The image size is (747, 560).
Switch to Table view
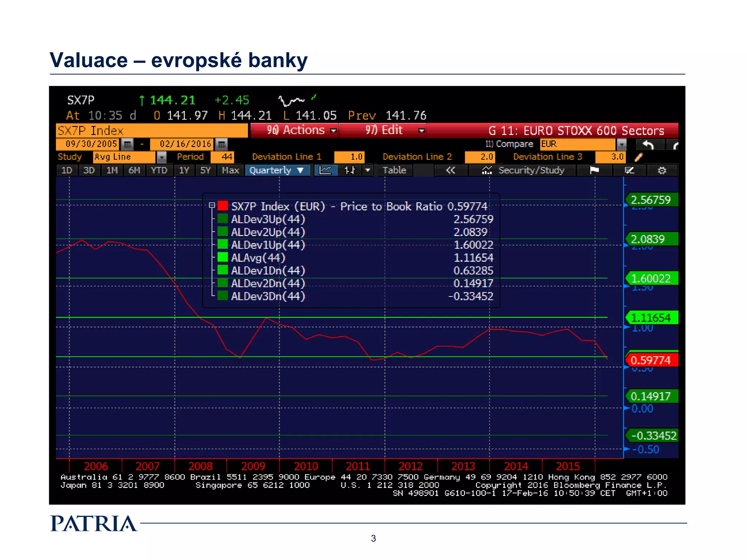pyautogui.click(x=394, y=170)
